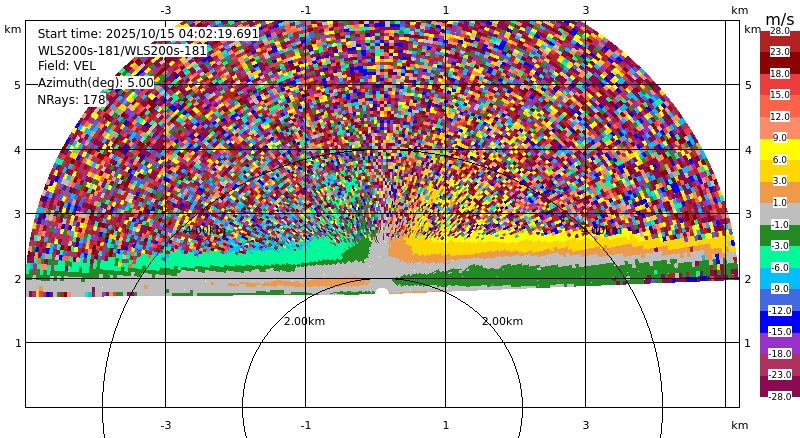Screen dimensions: 800x438
Task: Click the -1 tick label on the top axis
Action: pos(305,10)
